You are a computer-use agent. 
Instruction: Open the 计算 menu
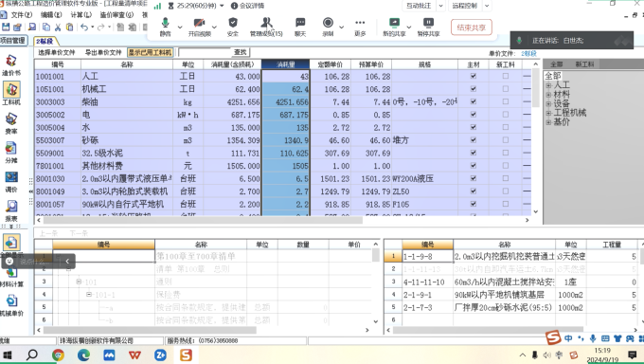[80, 15]
